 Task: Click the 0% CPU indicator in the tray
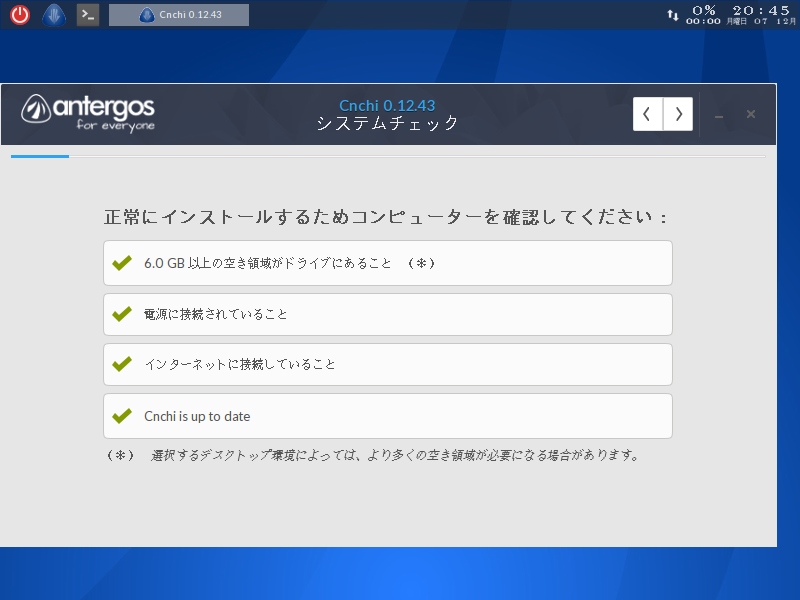pos(706,10)
